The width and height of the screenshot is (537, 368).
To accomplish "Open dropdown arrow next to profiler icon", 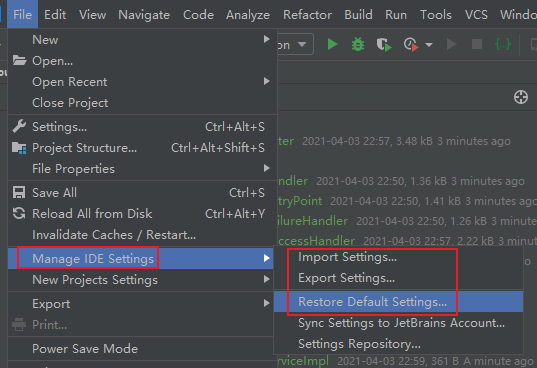I will 429,45.
